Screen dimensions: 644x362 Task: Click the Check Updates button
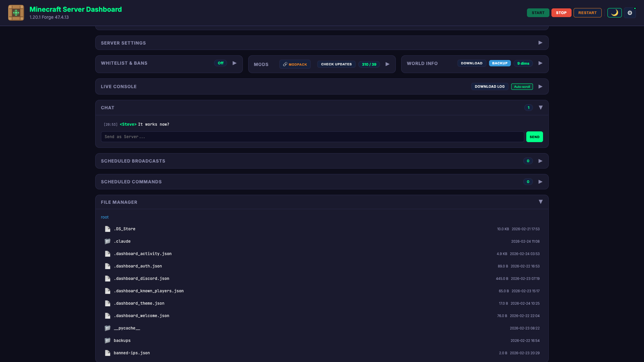[x=336, y=64]
